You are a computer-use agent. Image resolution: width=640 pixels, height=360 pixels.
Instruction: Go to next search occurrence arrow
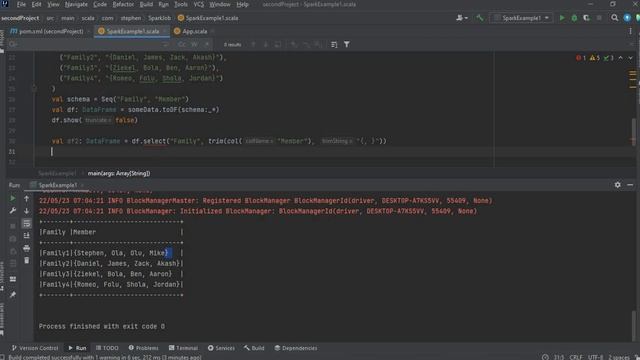265,44
